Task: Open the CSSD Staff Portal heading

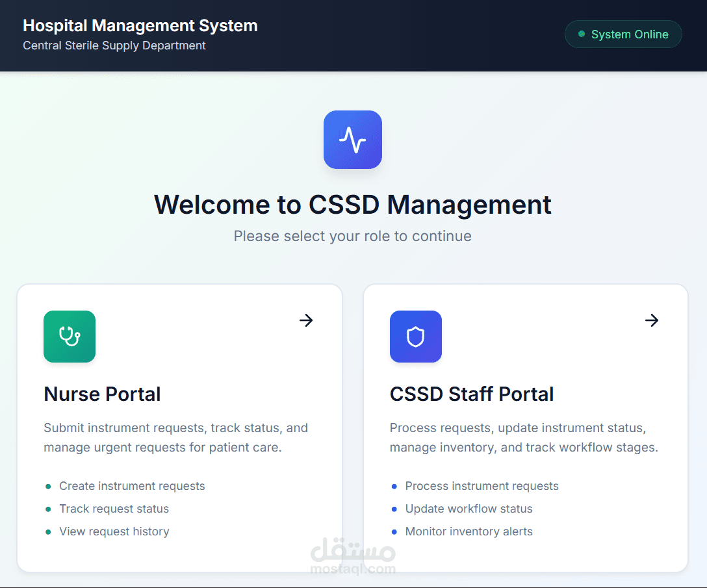Action: [472, 394]
